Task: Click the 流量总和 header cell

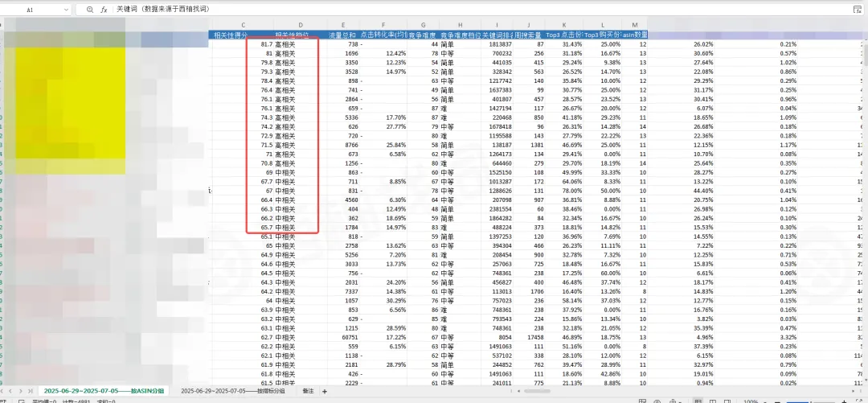Action: point(343,35)
